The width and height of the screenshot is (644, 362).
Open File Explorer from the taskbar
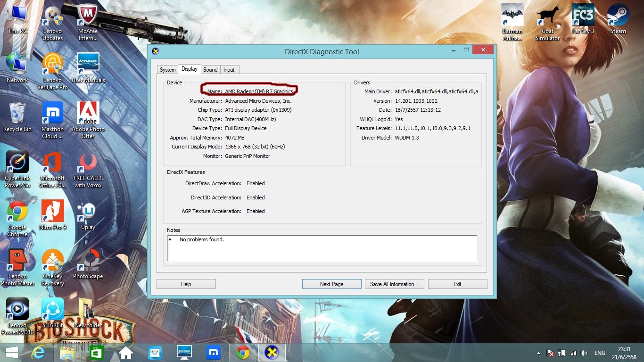[67, 353]
